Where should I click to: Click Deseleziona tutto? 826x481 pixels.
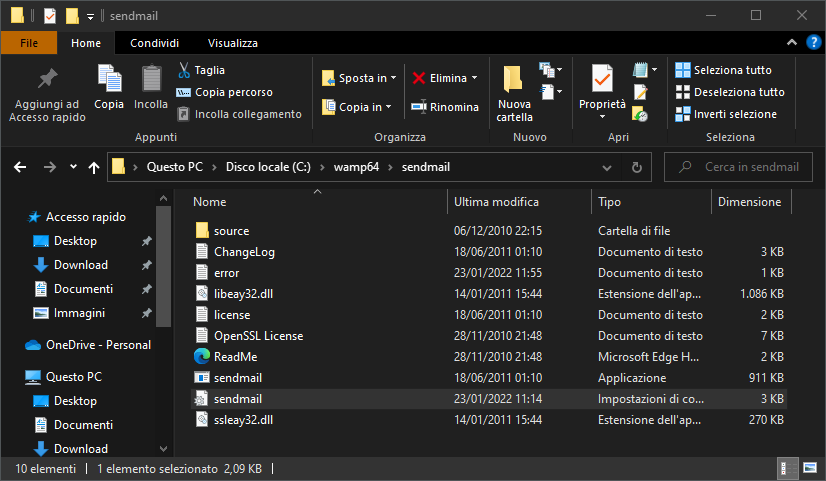pos(730,92)
